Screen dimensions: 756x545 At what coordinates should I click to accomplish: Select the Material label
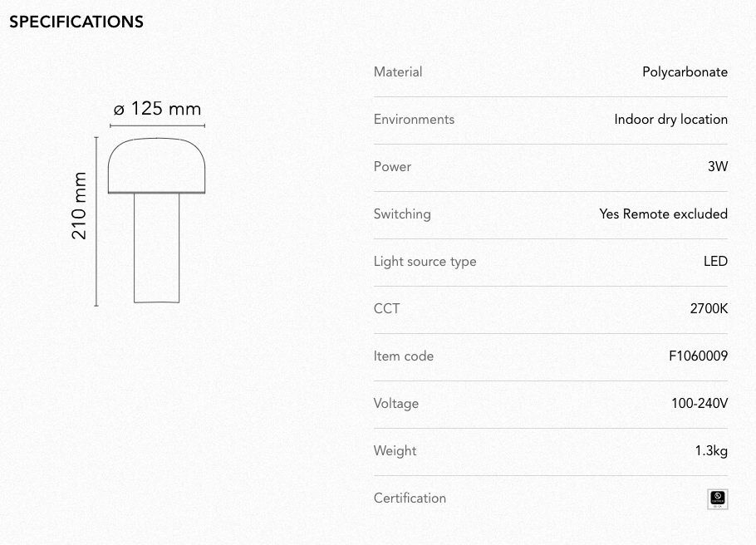(x=398, y=71)
